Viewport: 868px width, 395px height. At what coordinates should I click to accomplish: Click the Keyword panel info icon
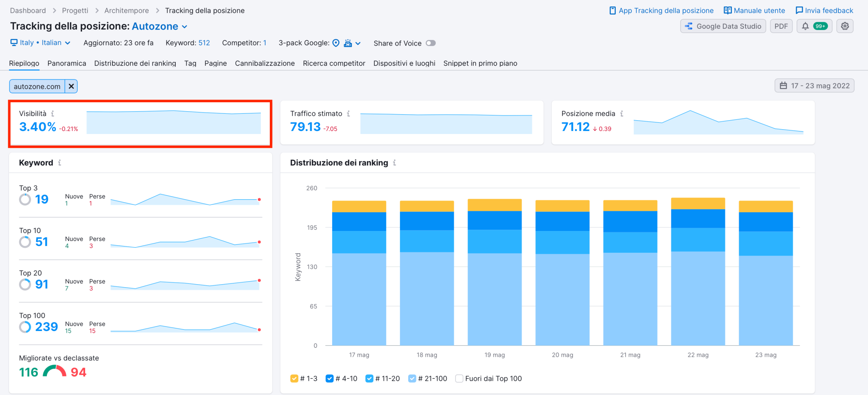59,163
